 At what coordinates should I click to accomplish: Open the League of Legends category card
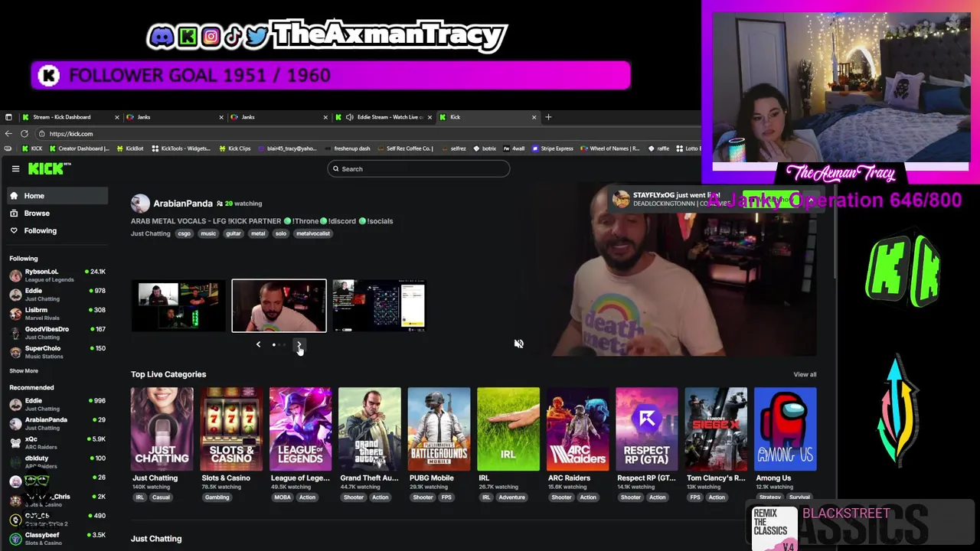tap(300, 429)
